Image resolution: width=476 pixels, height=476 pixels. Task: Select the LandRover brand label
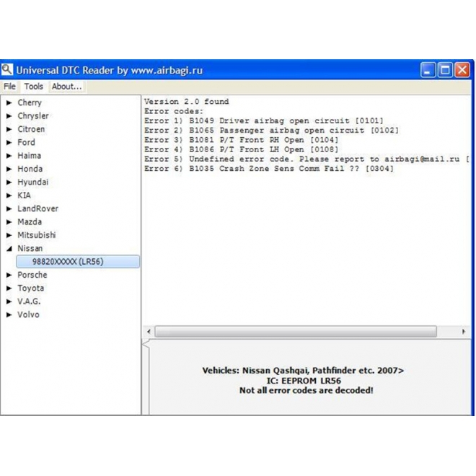click(38, 208)
